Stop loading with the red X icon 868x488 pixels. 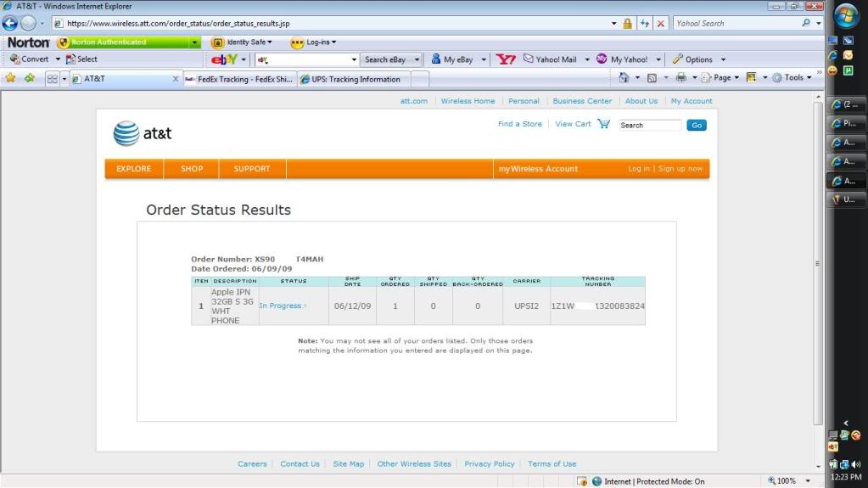point(660,23)
